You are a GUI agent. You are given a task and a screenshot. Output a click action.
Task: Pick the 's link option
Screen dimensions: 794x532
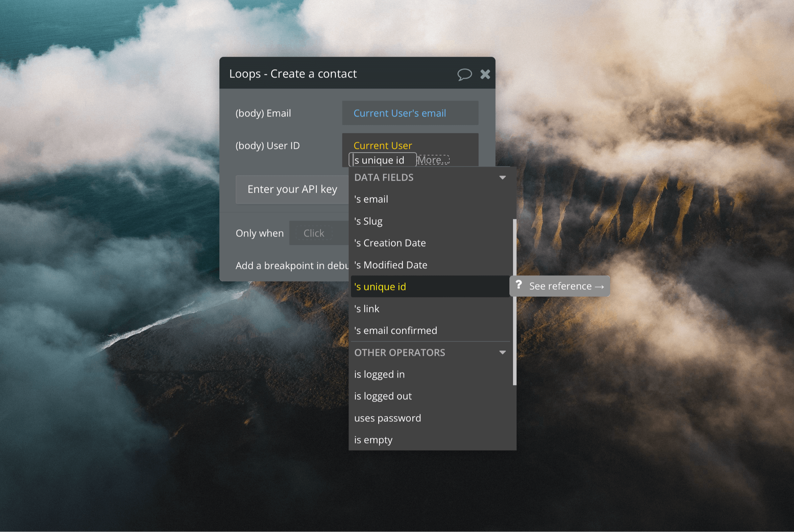pos(430,309)
